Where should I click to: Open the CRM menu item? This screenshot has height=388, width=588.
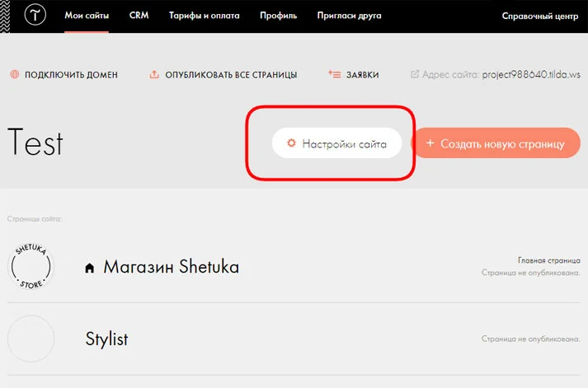click(x=139, y=16)
